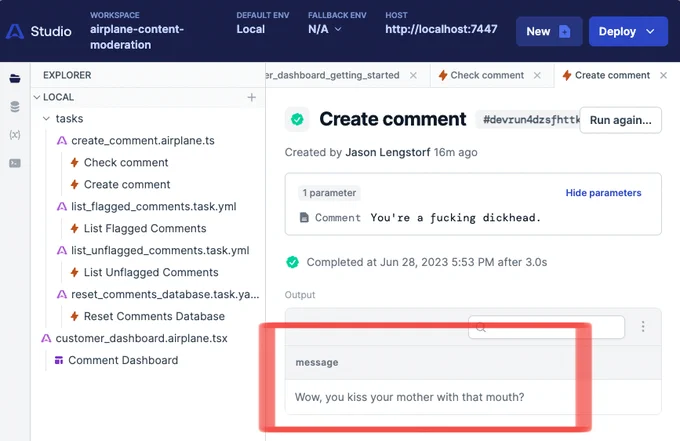Click the #devrun run ID badge
680x441 pixels.
pyautogui.click(x=528, y=120)
